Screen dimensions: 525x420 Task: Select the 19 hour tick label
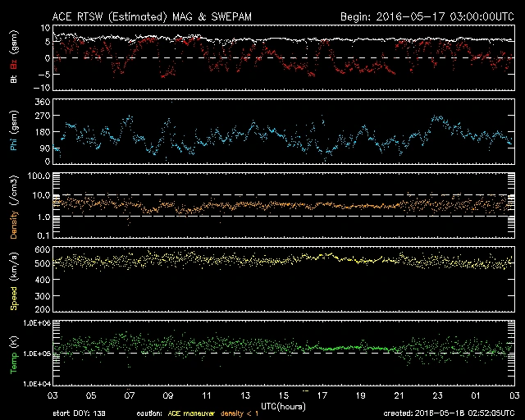coord(360,395)
